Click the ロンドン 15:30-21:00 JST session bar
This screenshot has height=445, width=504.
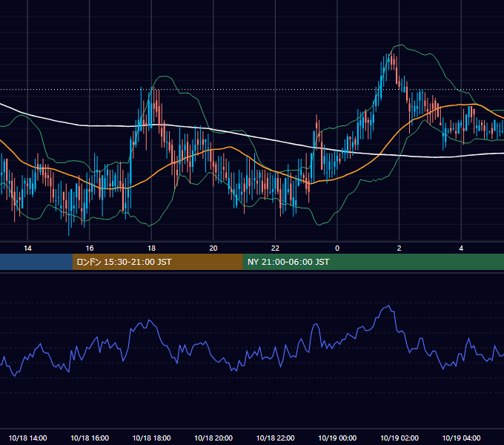click(x=157, y=262)
